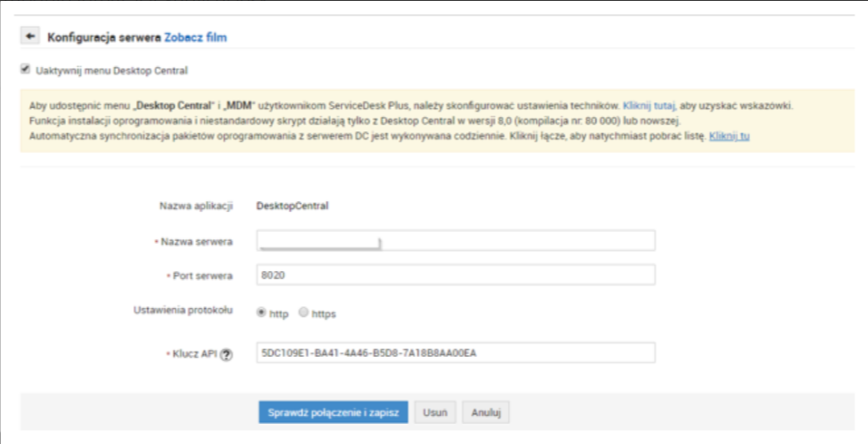Image resolution: width=868 pixels, height=444 pixels.
Task: Click the Port serwera field label
Action: [x=200, y=275]
